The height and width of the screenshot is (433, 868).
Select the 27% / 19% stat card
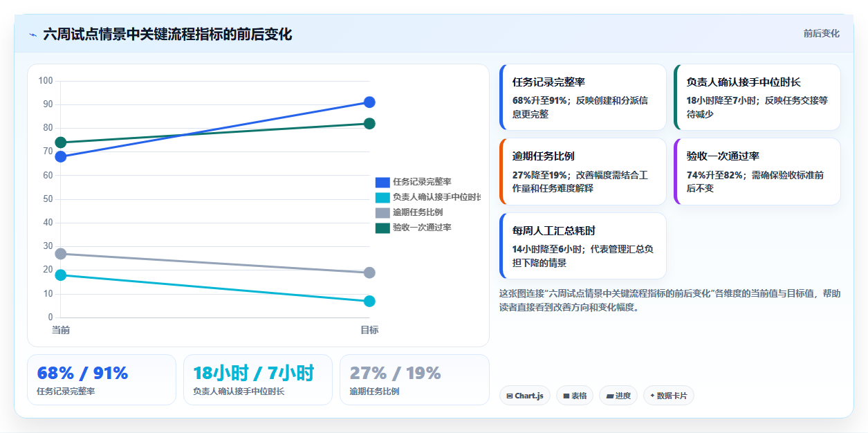[414, 380]
